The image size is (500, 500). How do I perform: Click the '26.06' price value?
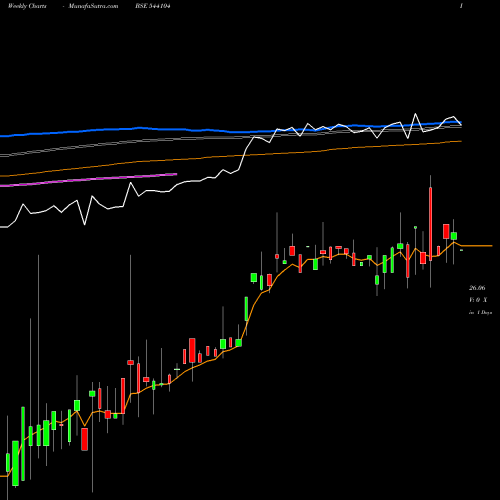477,288
